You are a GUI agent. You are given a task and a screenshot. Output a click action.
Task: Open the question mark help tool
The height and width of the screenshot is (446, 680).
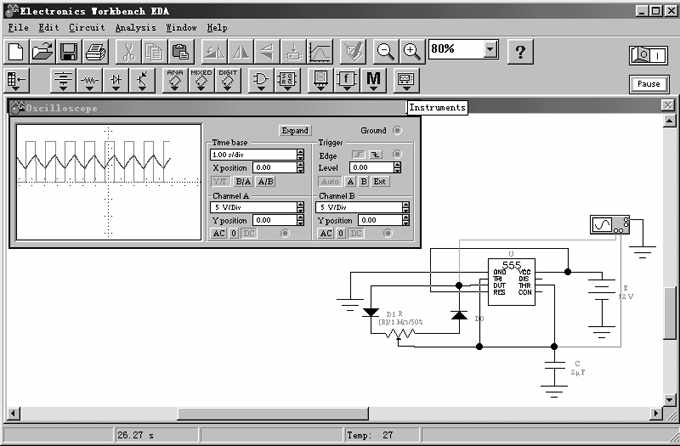pos(520,52)
